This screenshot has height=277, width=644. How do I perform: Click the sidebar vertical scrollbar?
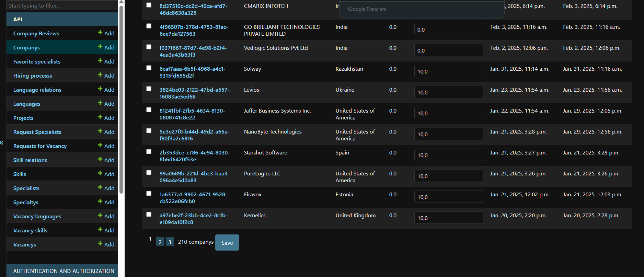click(121, 100)
